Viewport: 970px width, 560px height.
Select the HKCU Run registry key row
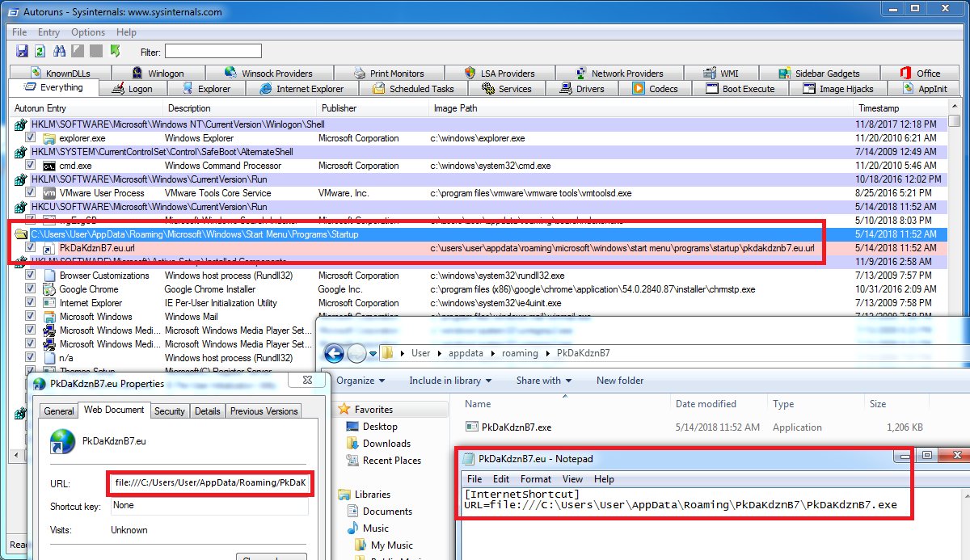click(x=480, y=207)
